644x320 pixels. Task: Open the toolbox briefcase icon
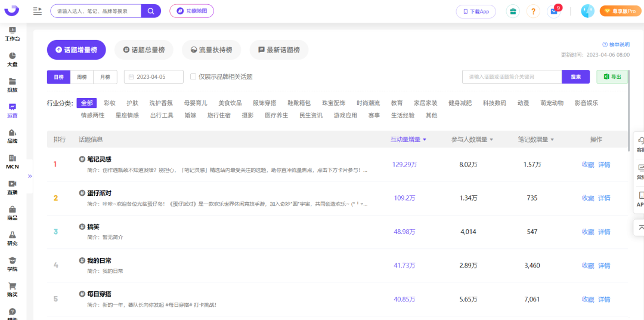pos(513,11)
